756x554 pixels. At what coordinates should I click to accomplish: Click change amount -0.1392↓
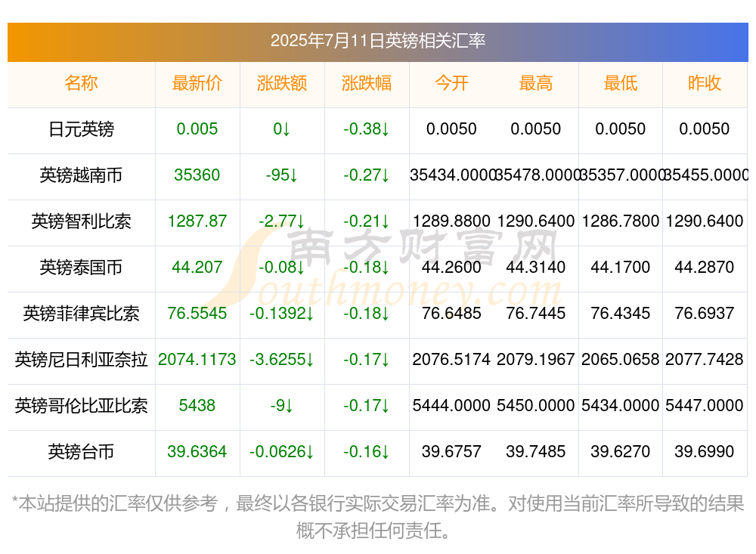[x=282, y=314]
